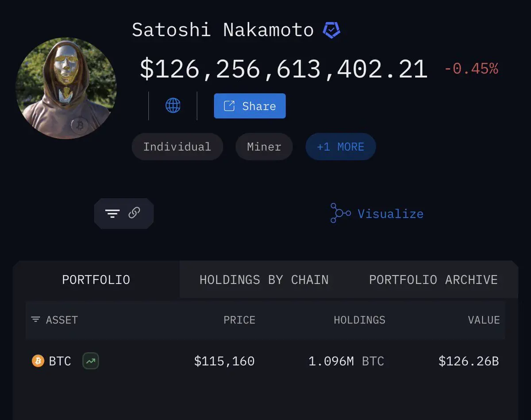Sort by the PRICE column header

[x=239, y=320]
